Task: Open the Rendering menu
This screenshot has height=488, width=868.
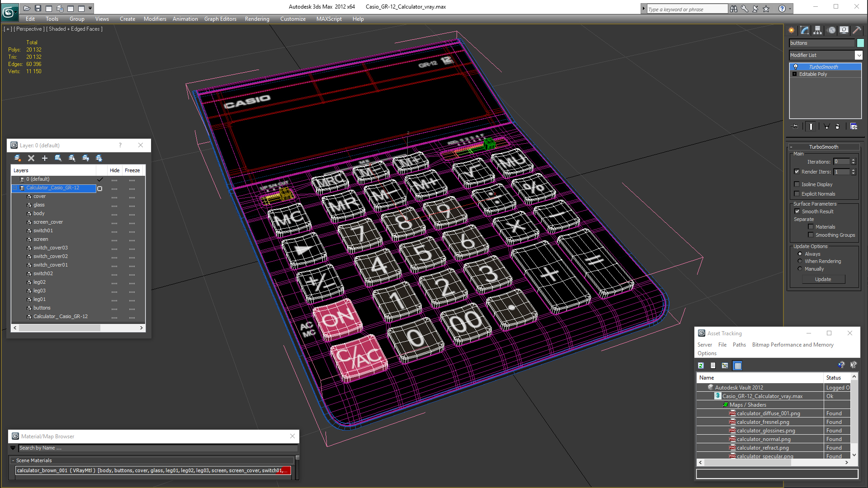Action: coord(257,19)
